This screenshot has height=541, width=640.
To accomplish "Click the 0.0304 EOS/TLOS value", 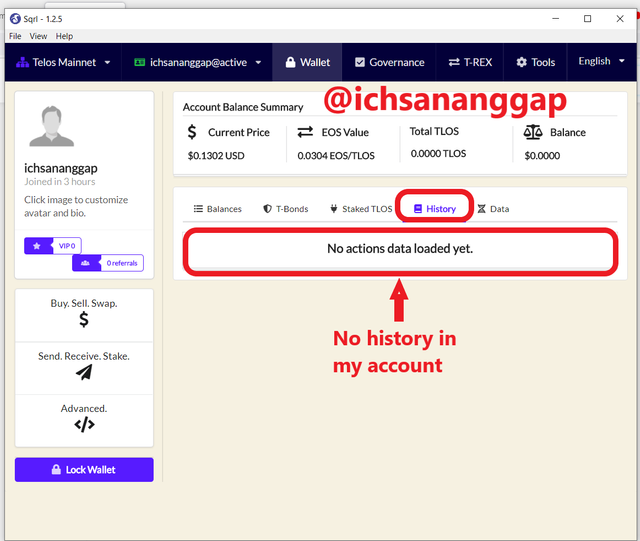I will click(x=336, y=156).
